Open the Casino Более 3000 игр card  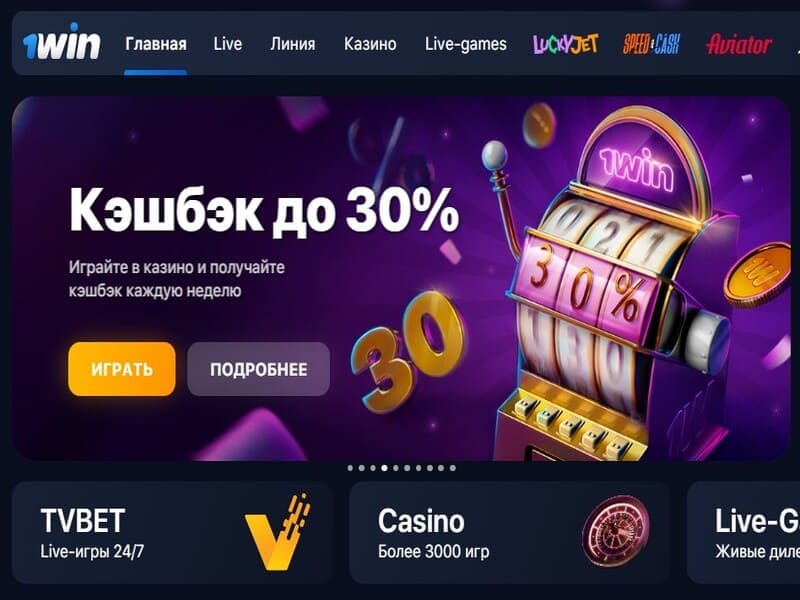510,532
